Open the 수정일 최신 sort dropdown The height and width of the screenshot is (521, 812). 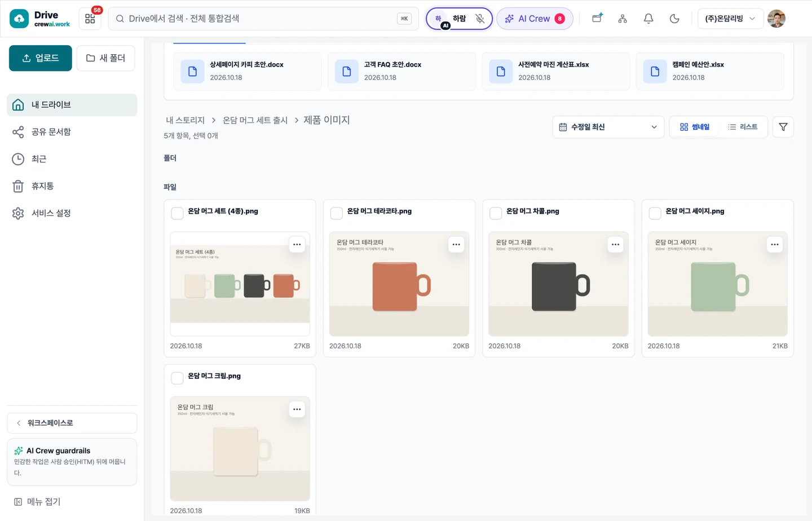coord(608,127)
